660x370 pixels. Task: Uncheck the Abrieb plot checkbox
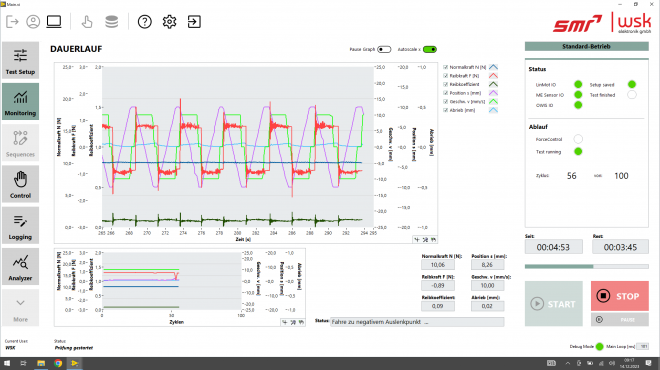point(446,110)
